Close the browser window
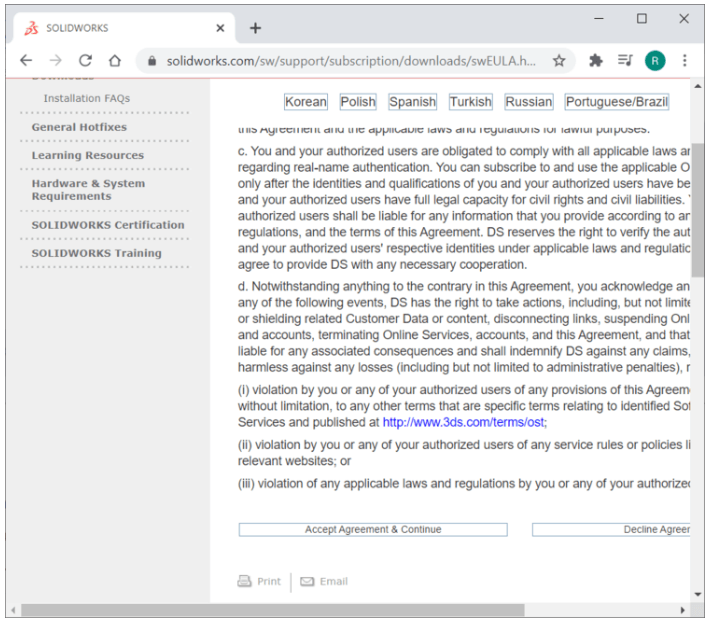 [x=684, y=19]
